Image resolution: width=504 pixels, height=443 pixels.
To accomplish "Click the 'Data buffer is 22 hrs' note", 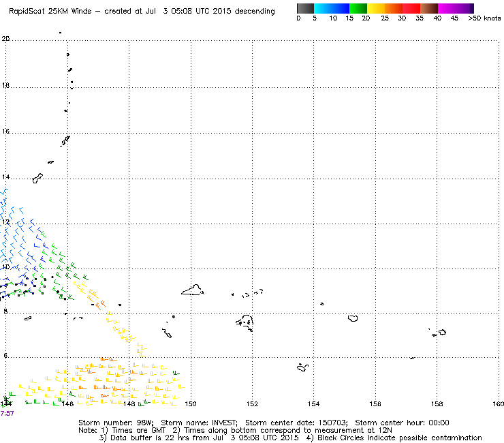I will tap(148, 438).
